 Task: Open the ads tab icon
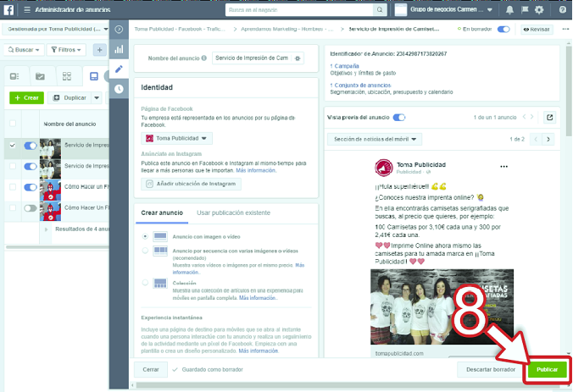(x=94, y=76)
